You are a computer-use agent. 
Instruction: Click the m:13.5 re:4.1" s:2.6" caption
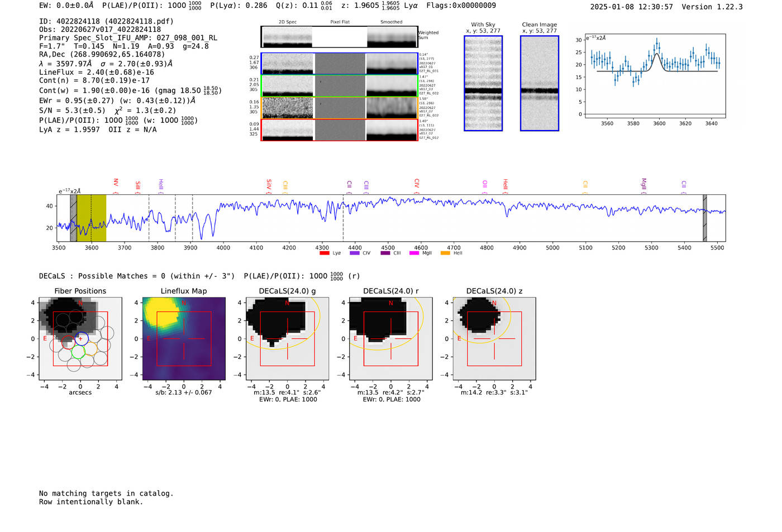[x=287, y=392]
